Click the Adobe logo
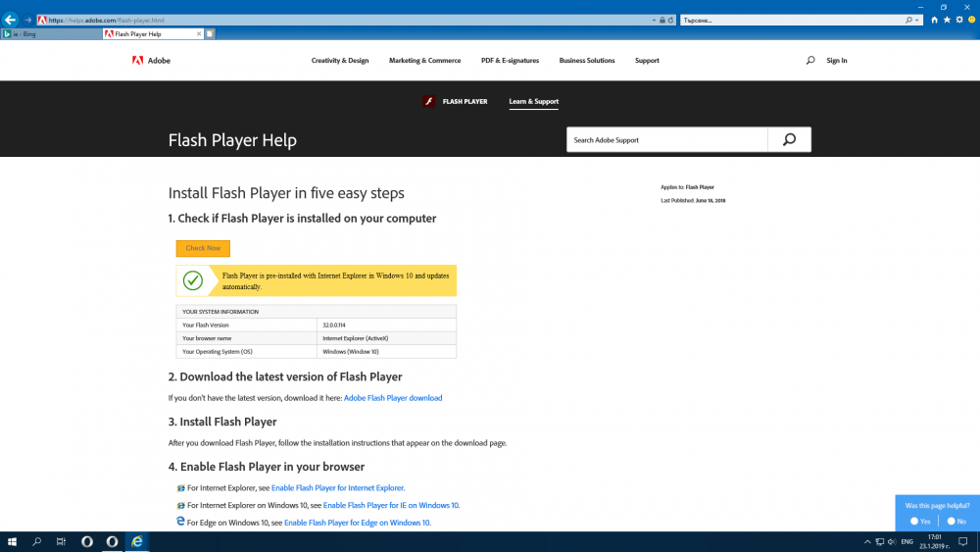Screen dimensions: 980x552 tap(151, 61)
